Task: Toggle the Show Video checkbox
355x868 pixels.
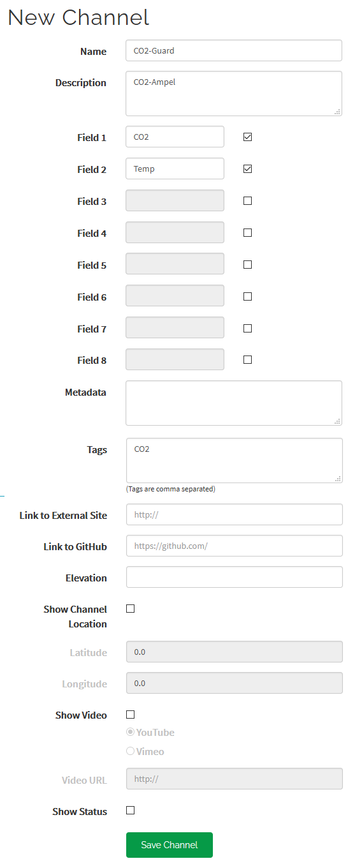Action: 131,714
